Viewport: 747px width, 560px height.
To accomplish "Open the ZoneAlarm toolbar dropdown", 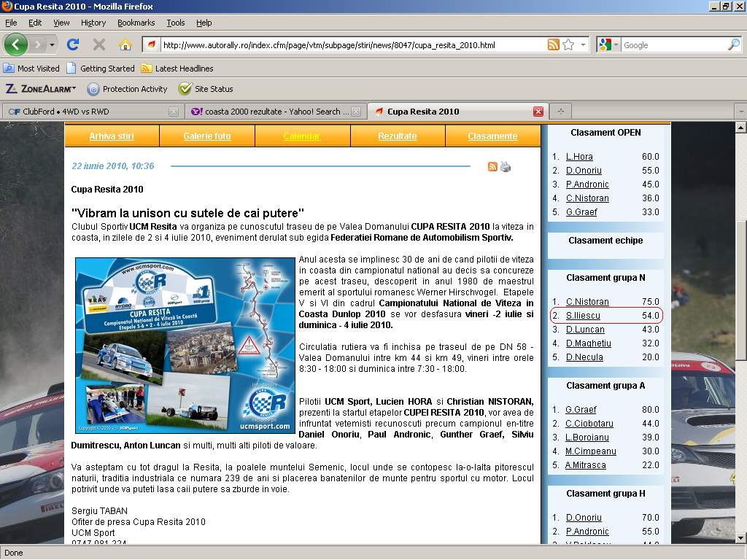I will 41,89.
